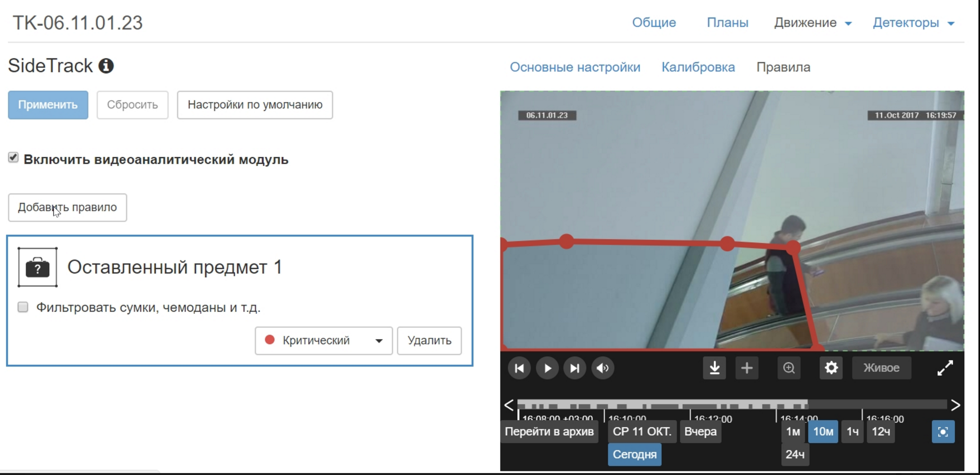
Task: Click the TK-06.11.01.23 camera title
Action: click(77, 23)
